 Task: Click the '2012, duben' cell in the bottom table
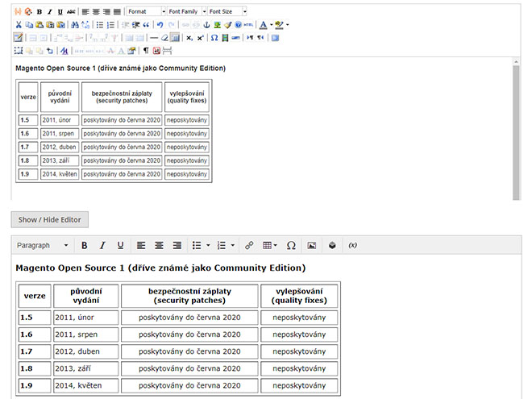click(85, 351)
